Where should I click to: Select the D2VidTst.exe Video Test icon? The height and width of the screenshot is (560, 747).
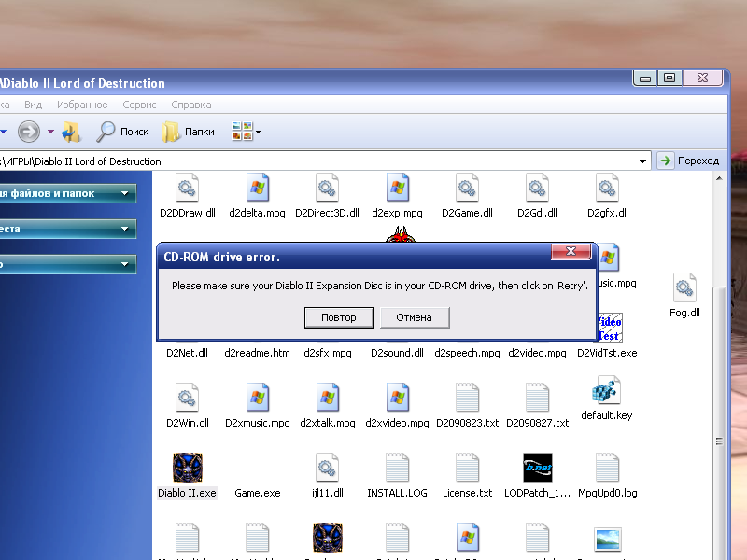[x=610, y=328]
